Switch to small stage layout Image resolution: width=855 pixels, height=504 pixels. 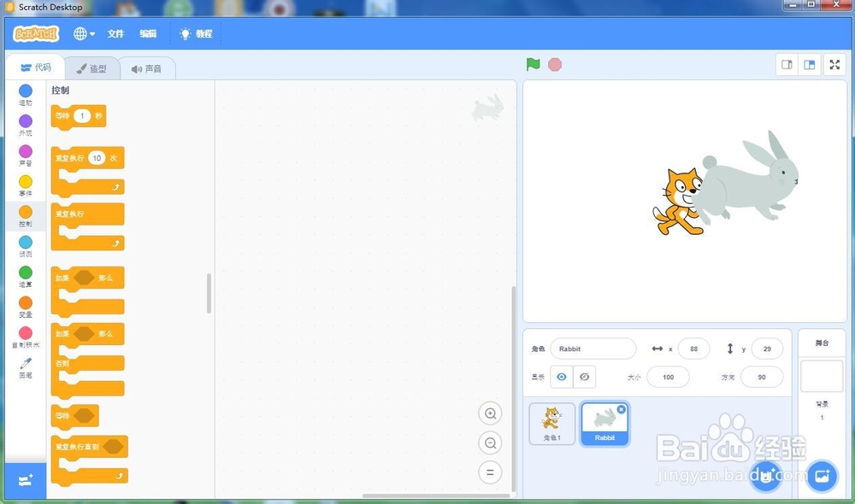(x=787, y=65)
